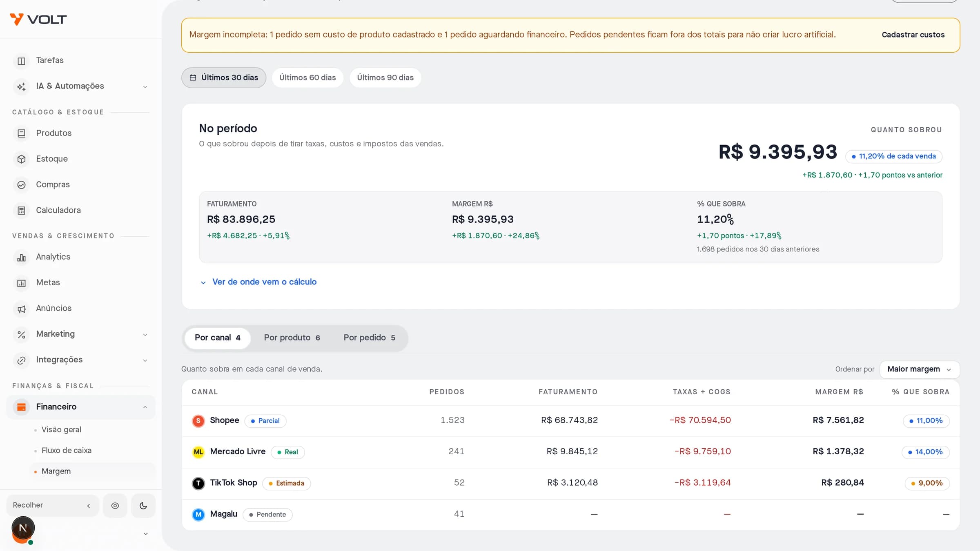Click the 11,20% de cada venda badge
The height and width of the screenshot is (551, 980).
(894, 156)
